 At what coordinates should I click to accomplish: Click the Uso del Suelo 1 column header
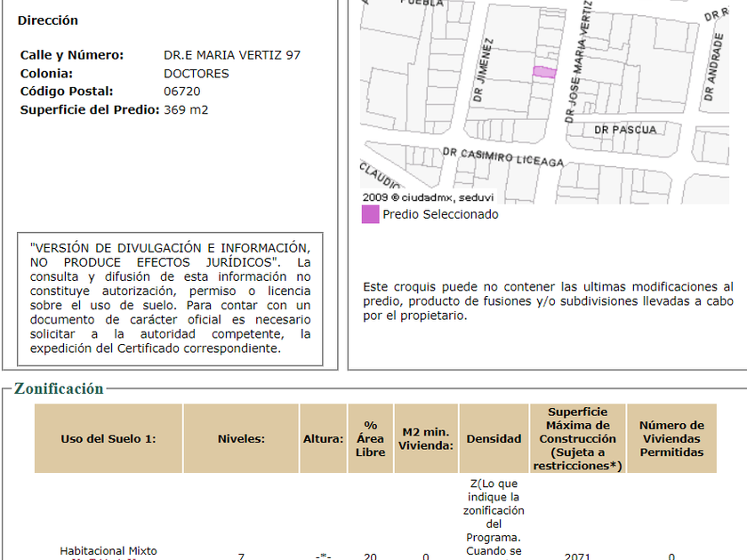pyautogui.click(x=108, y=439)
